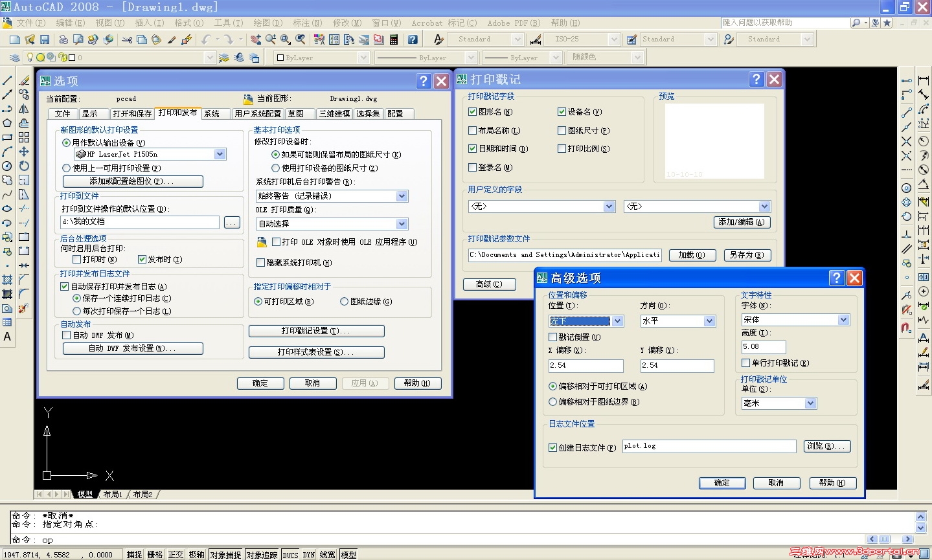Select the Ellipse draw tool
The image size is (932, 560).
7,208
